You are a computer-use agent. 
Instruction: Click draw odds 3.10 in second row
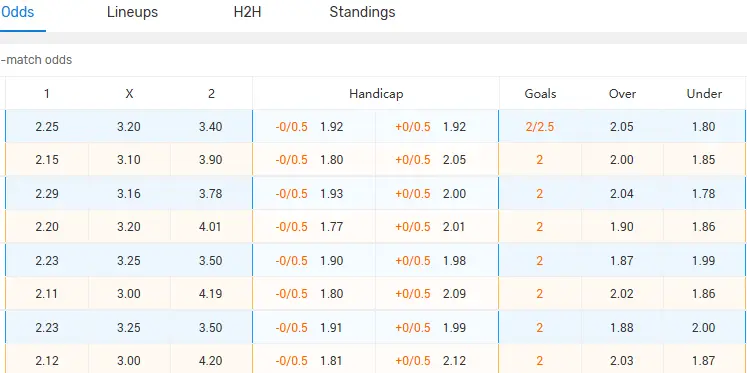coord(129,160)
